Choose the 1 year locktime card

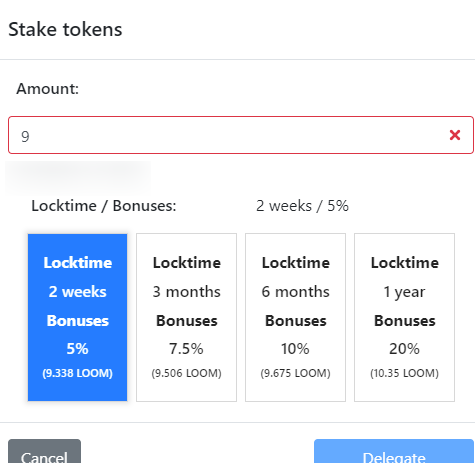coord(404,317)
